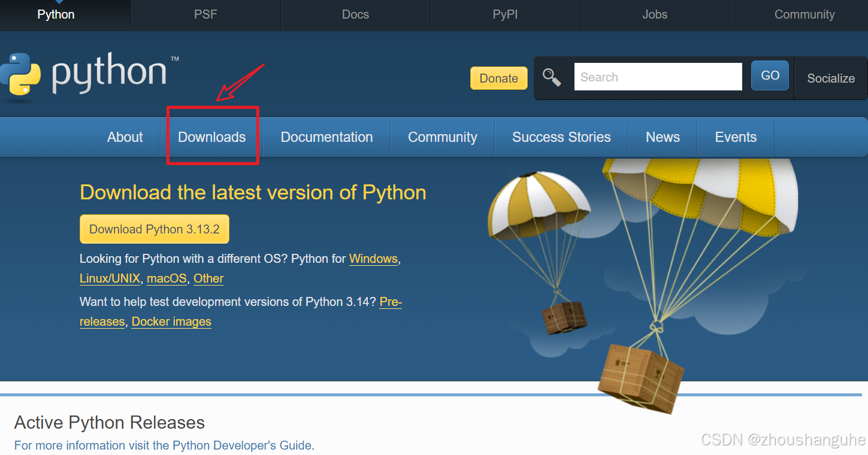The width and height of the screenshot is (868, 455).
Task: Follow the Linux/UNIX link
Action: click(110, 278)
